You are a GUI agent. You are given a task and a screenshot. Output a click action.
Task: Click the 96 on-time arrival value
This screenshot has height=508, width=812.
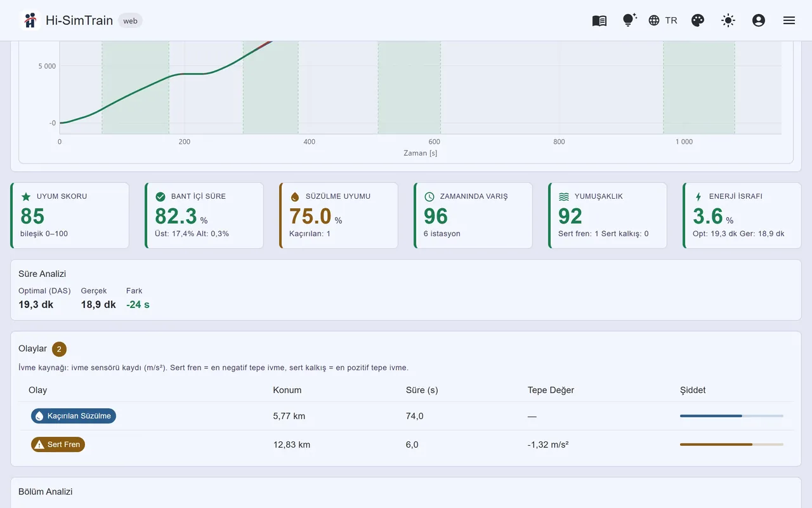tap(436, 217)
